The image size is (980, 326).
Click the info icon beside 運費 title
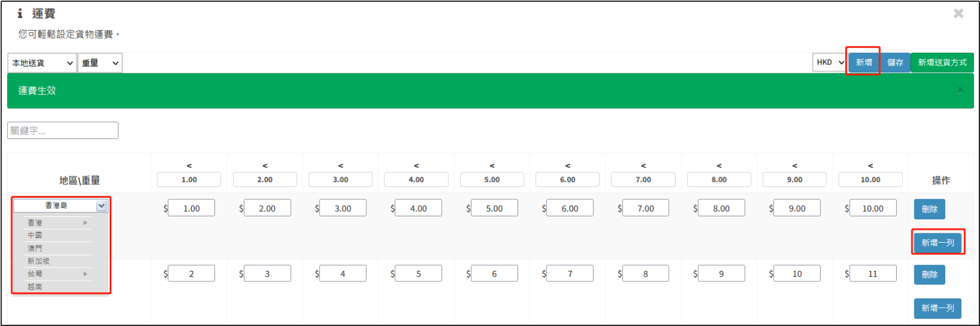click(x=20, y=13)
